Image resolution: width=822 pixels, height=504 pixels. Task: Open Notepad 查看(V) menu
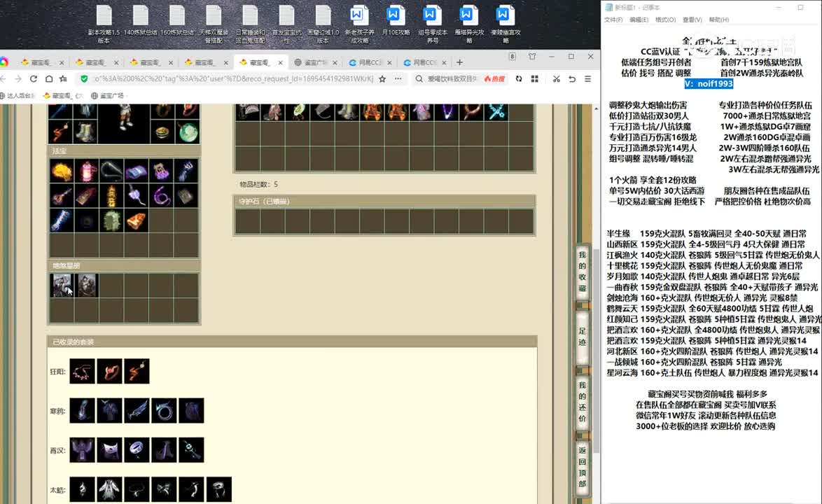(692, 20)
